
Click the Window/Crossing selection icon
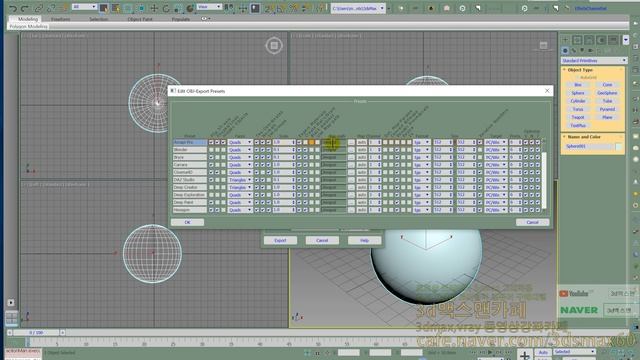point(142,8)
